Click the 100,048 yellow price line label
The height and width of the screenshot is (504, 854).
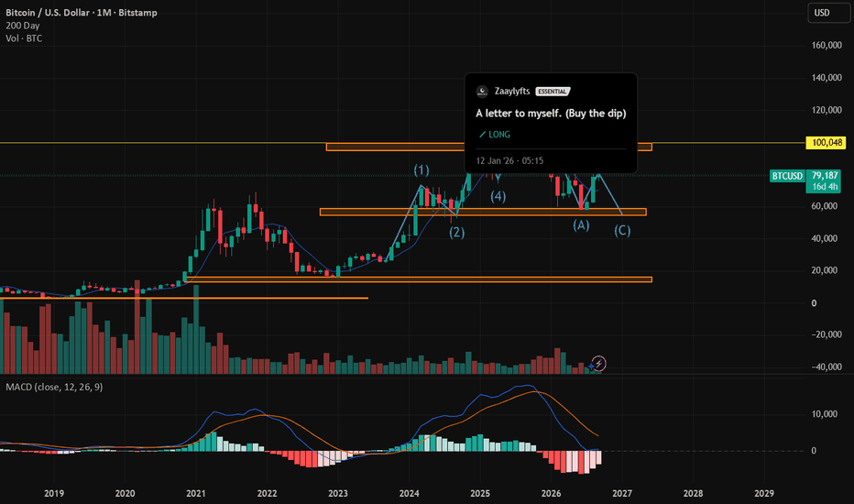(x=827, y=143)
